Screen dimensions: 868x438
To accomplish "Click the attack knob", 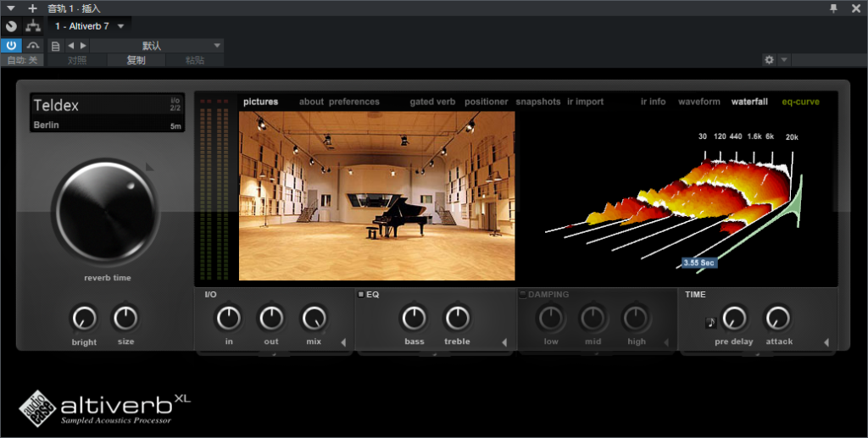I will pos(778,318).
